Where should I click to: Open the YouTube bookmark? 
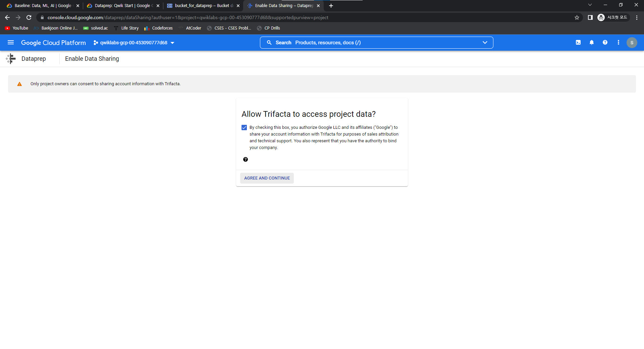(16, 28)
